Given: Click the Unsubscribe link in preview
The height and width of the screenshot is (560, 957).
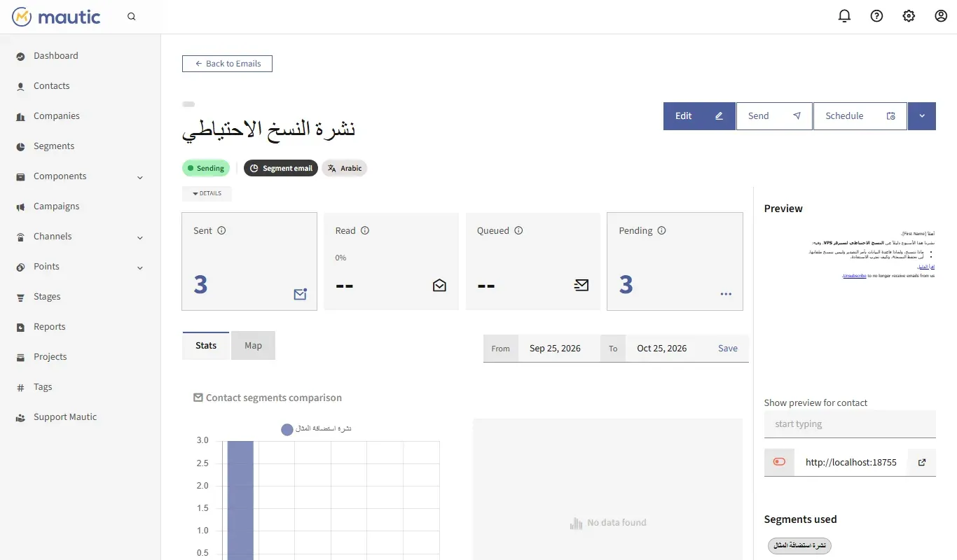Looking at the screenshot, I should pos(854,276).
